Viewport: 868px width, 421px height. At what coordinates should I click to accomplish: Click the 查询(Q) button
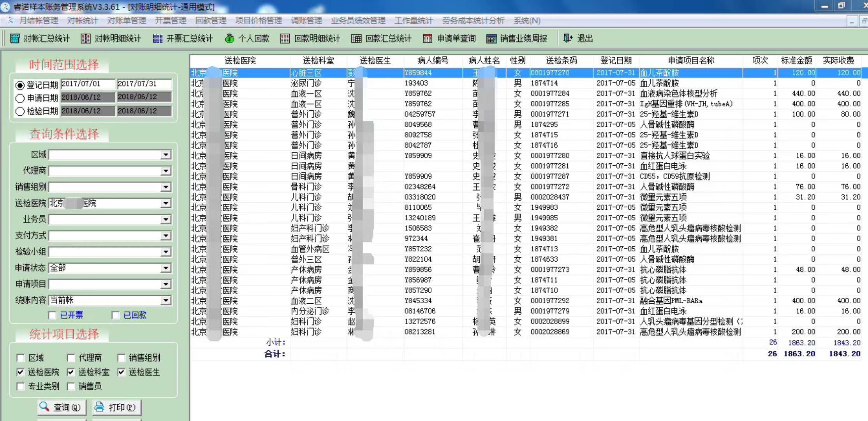coord(61,407)
